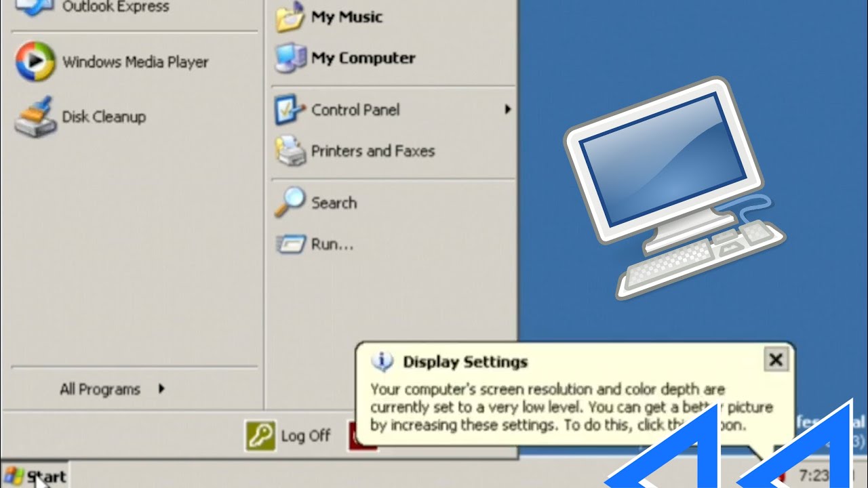Click the Log Off label

point(305,436)
